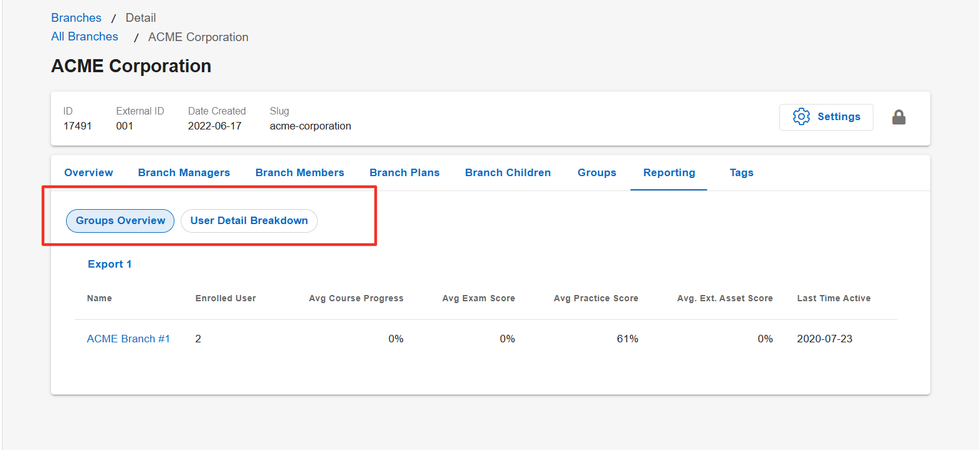Screen dimensions: 980x450
Task: Click the Detail breadcrumb text
Action: 141,18
